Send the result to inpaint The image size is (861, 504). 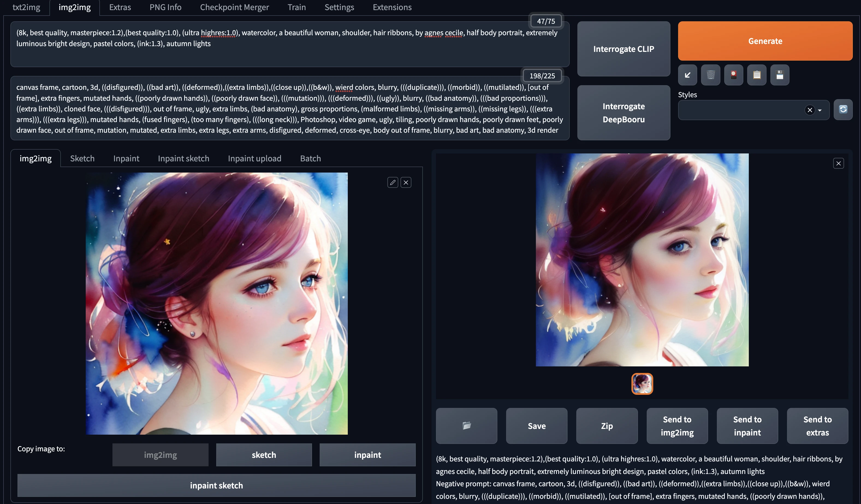pyautogui.click(x=747, y=426)
